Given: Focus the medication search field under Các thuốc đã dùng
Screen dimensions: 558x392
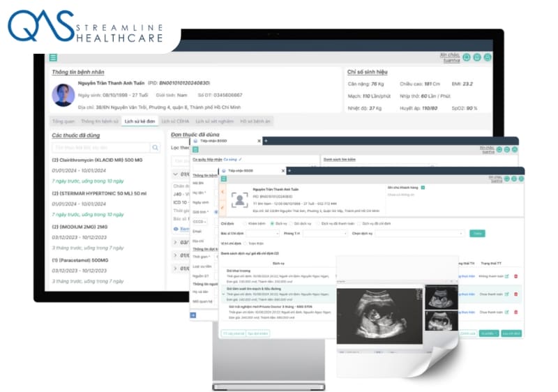Looking at the screenshot, I should pyautogui.click(x=101, y=147).
